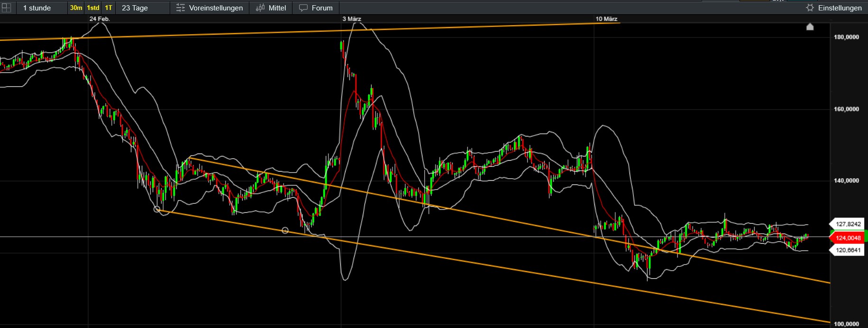The image size is (868, 328).
Task: Open the '1 stunde' interval dropdown
Action: 41,8
